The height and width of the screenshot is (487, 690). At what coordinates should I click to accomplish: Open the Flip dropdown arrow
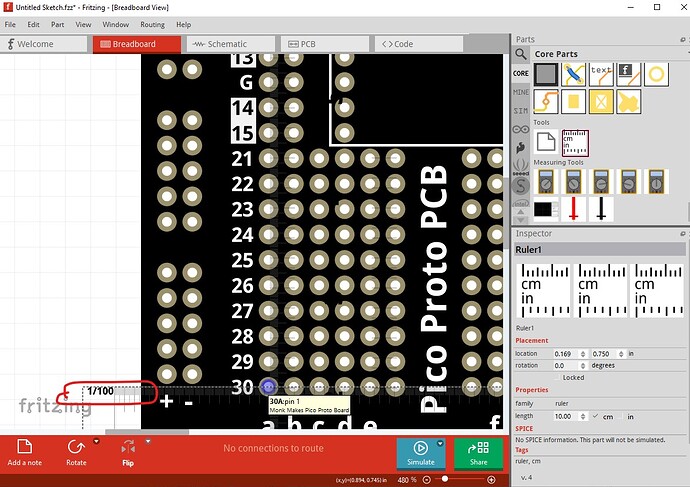click(148, 441)
